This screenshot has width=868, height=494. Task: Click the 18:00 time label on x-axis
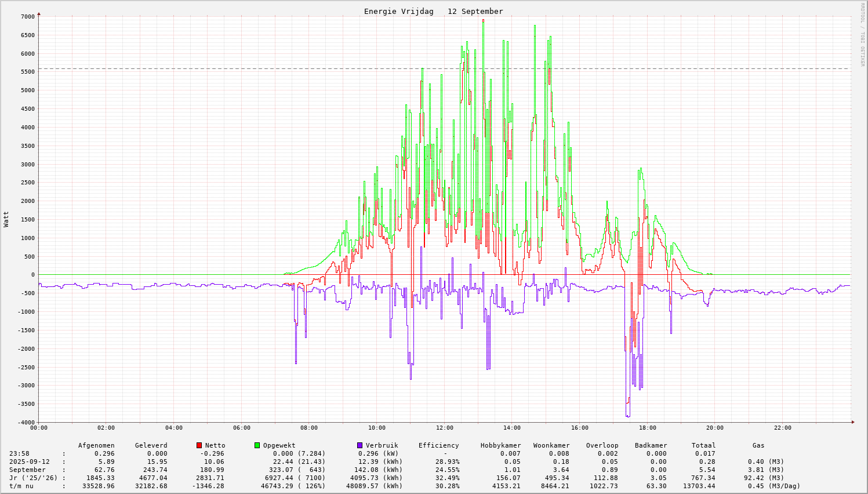click(x=647, y=428)
